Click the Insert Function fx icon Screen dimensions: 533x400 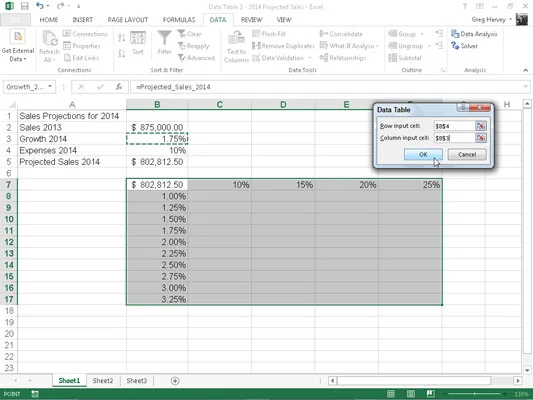click(x=119, y=87)
